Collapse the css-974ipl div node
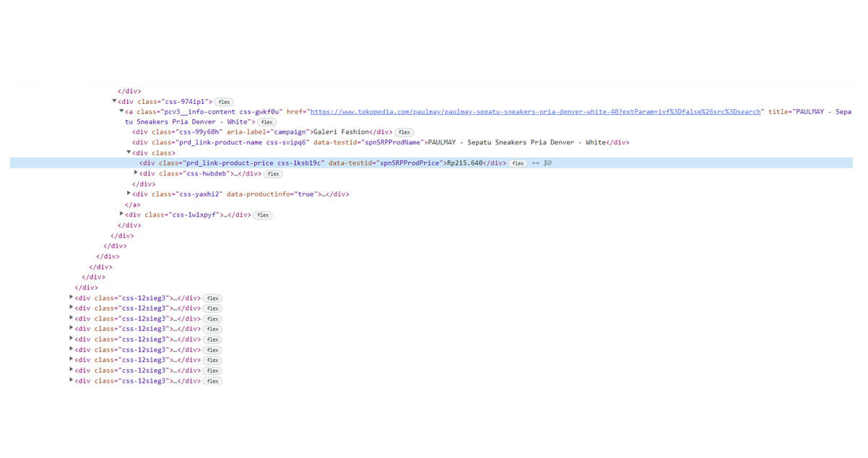 coord(114,102)
